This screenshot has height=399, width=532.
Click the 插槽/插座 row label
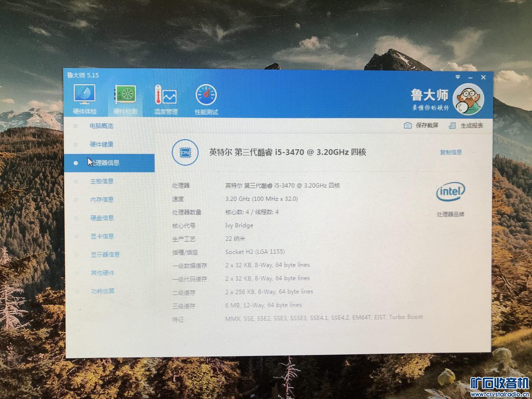[x=185, y=252]
